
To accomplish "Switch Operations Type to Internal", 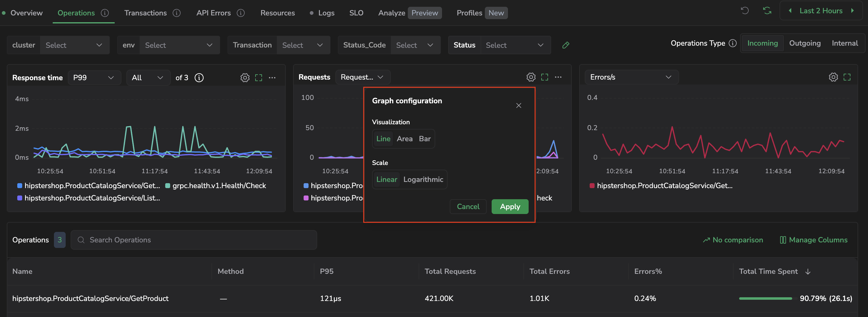I will 845,43.
